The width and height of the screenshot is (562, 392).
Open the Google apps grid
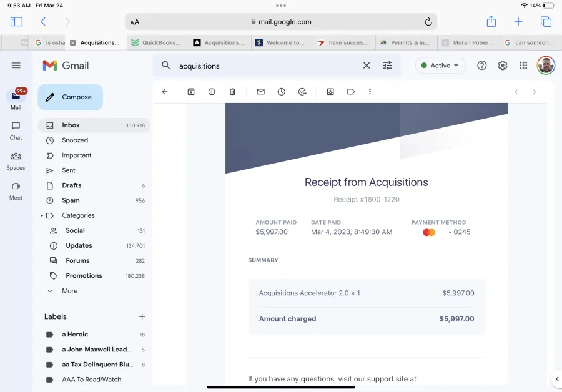[523, 66]
